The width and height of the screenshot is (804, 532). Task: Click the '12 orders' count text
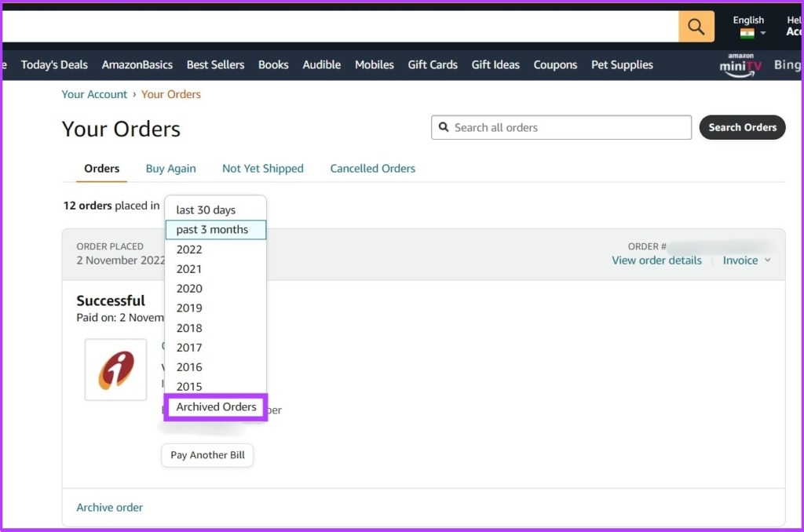[x=87, y=206]
